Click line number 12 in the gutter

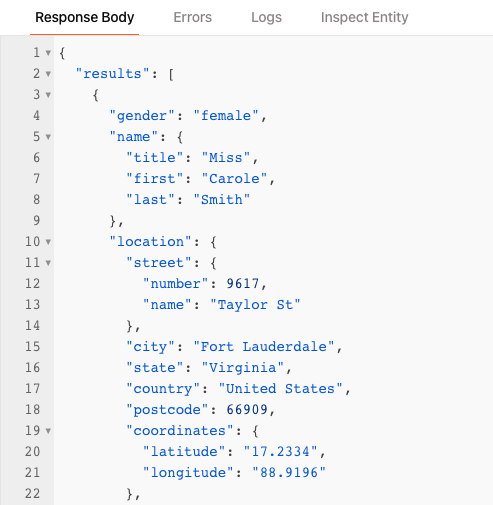[x=33, y=284]
